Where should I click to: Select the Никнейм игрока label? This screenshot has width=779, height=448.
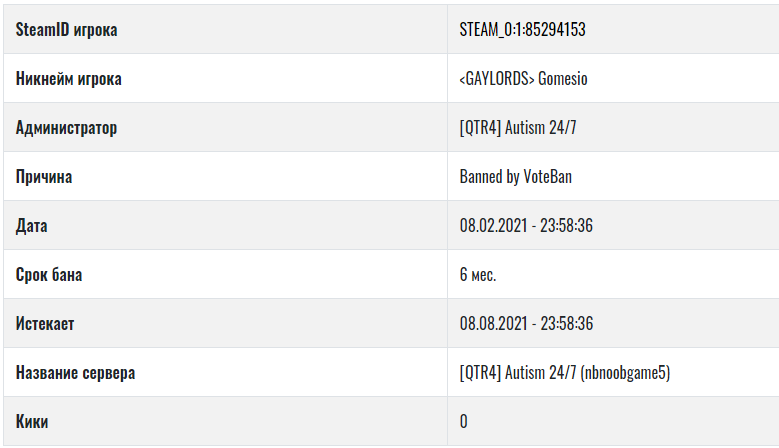pos(69,79)
